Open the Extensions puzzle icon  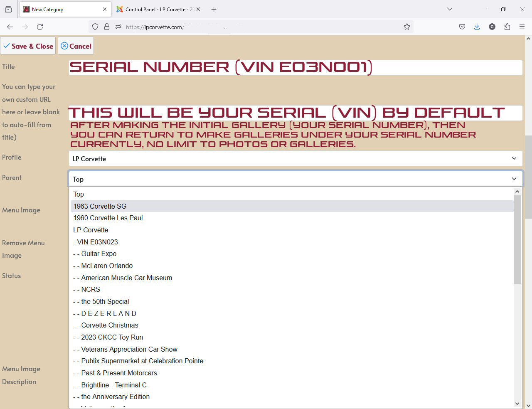click(x=507, y=27)
